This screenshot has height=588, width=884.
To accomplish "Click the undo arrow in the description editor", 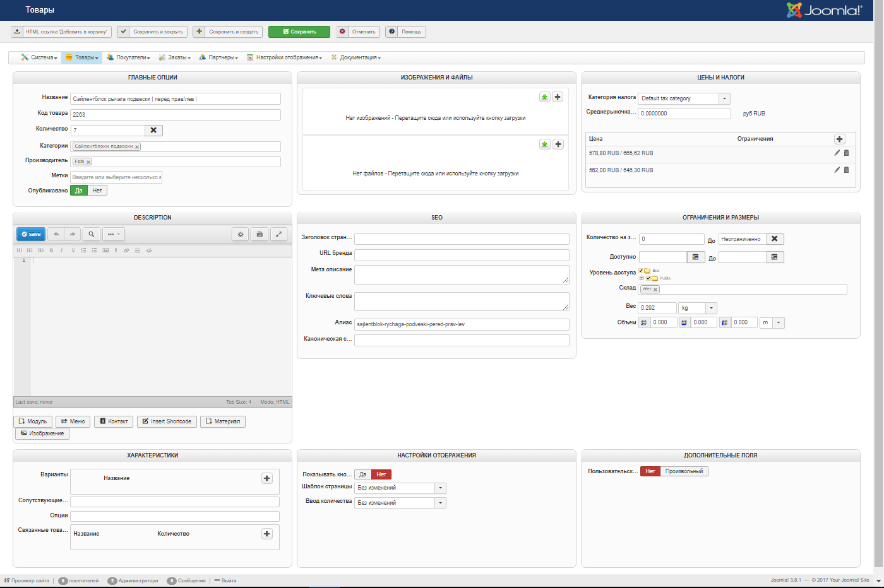I will [x=56, y=234].
